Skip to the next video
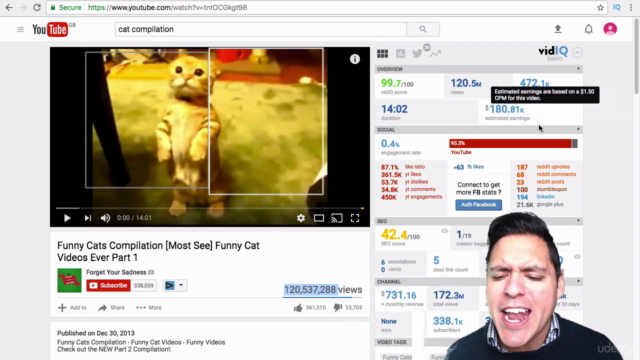Screen dimensions: 640x360 click(88, 218)
